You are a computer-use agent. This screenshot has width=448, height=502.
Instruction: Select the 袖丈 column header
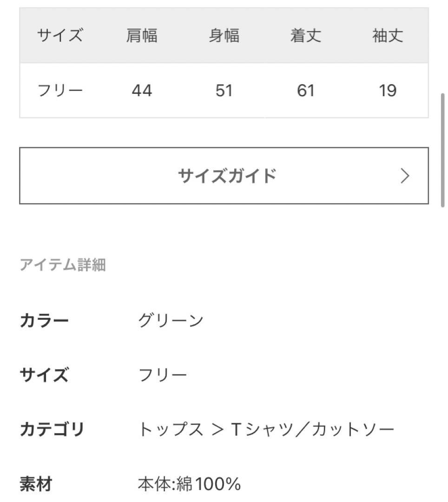[388, 35]
